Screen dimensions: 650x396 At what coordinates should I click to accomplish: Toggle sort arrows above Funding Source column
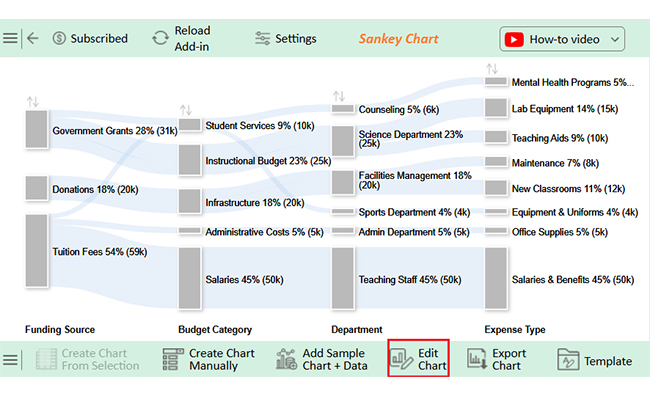33,102
